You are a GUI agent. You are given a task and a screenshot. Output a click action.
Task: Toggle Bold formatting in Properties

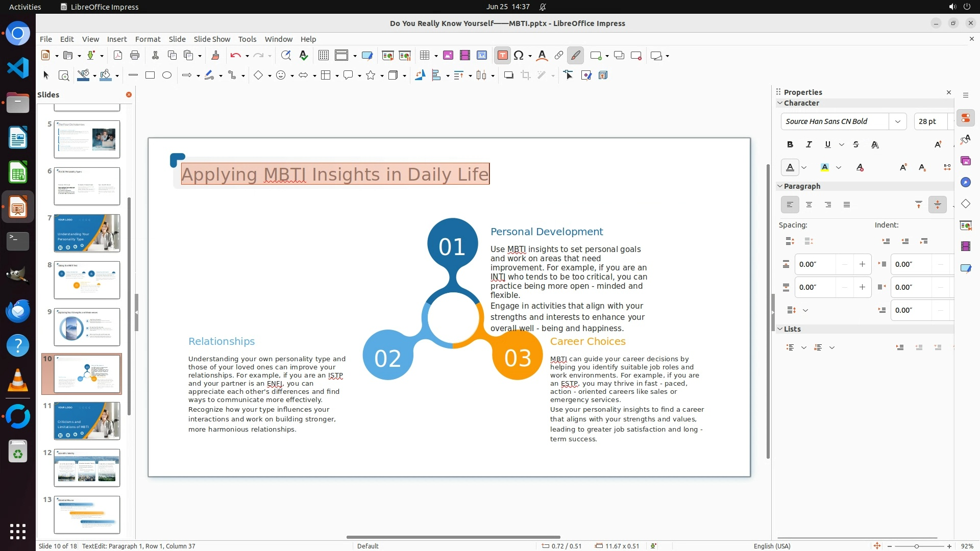790,145
